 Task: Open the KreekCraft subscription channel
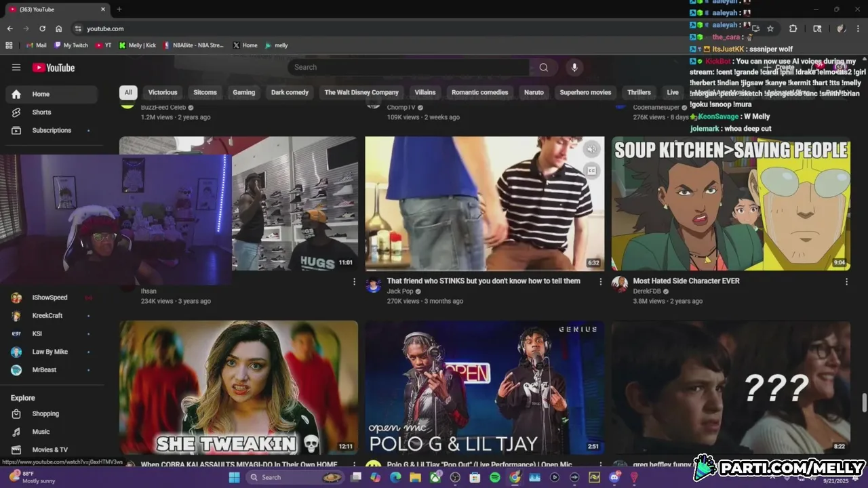coord(52,316)
